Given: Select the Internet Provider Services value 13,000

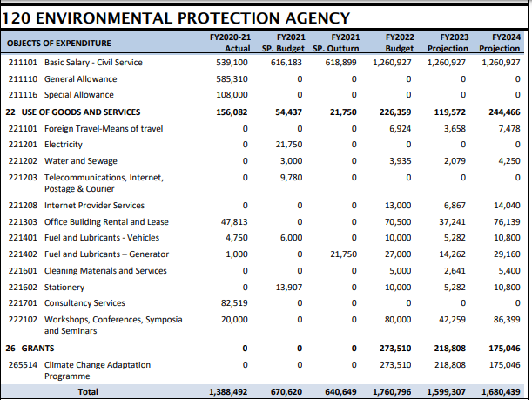Looking at the screenshot, I should click(x=398, y=206).
